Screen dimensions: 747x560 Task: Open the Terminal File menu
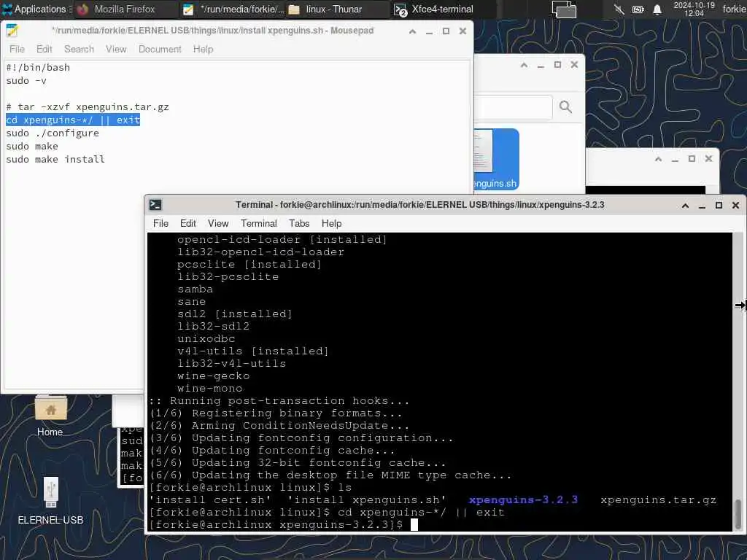coord(160,223)
